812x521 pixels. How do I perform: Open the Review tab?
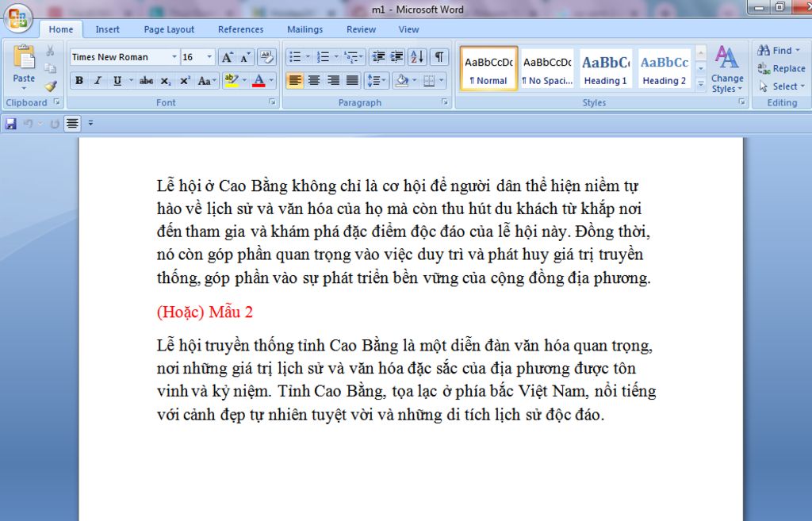[361, 29]
